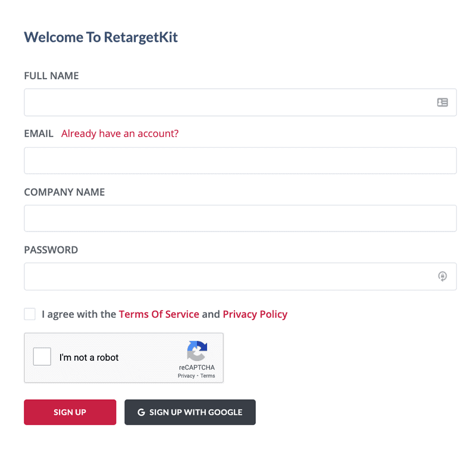Viewport: 476px width, 463px height.
Task: Click the Google G icon on dark button
Action: pyautogui.click(x=141, y=412)
